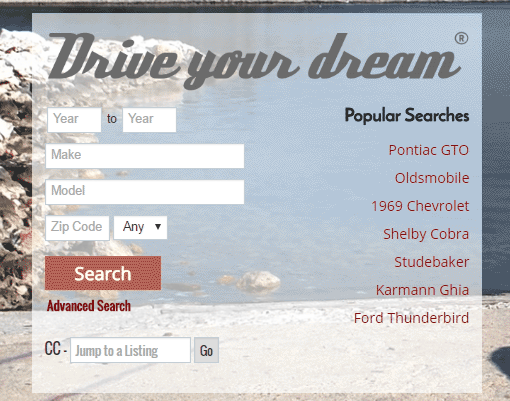Viewport: 510px width, 401px height.
Task: Click the Go button
Action: (206, 350)
